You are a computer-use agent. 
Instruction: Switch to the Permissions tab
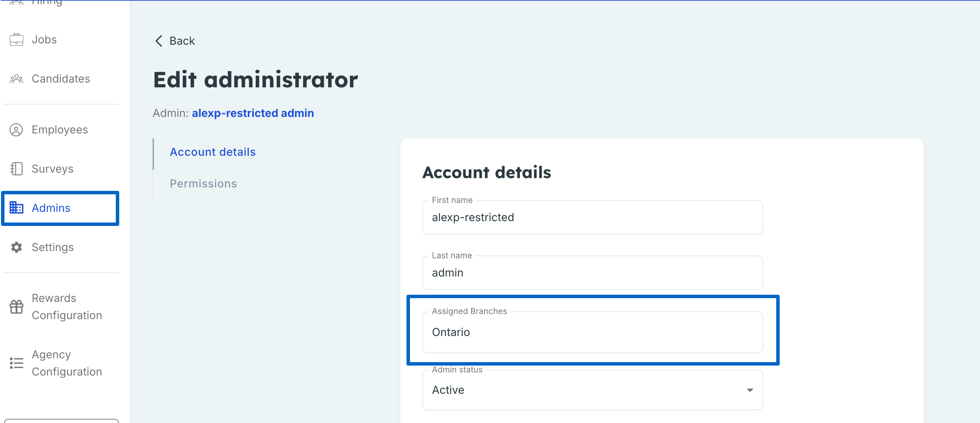click(x=203, y=184)
